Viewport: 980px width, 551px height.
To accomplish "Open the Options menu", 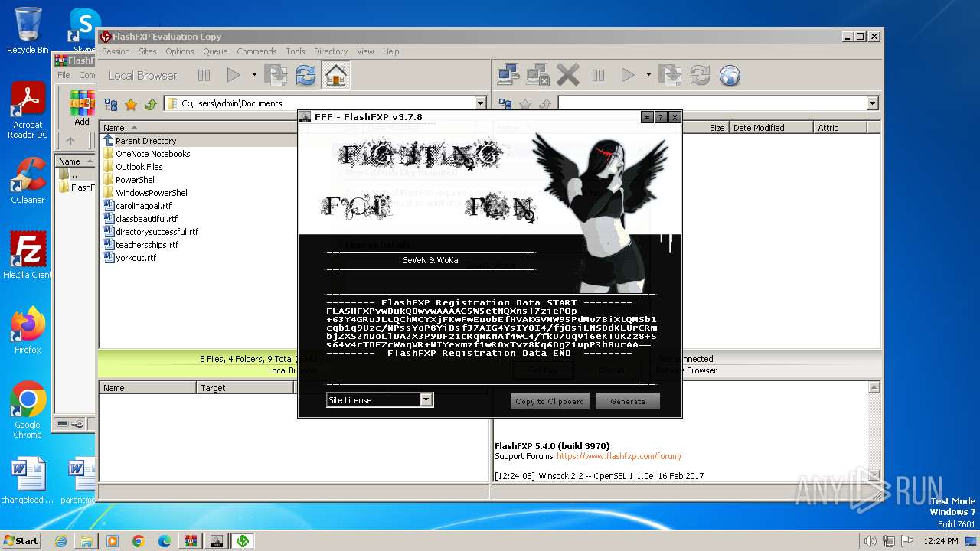I will tap(180, 51).
